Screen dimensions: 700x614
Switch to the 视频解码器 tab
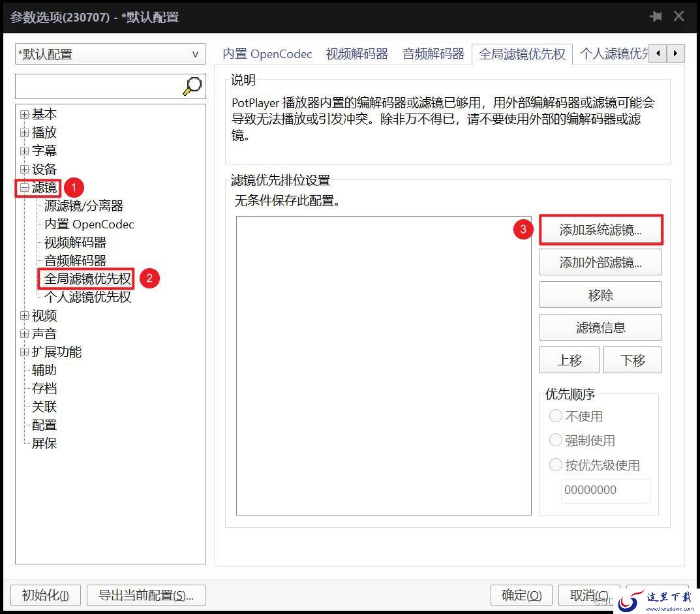coord(357,54)
